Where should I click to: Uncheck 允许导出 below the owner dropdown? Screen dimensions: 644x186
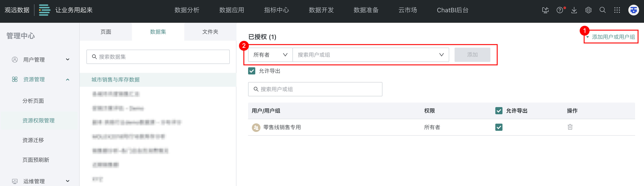252,71
